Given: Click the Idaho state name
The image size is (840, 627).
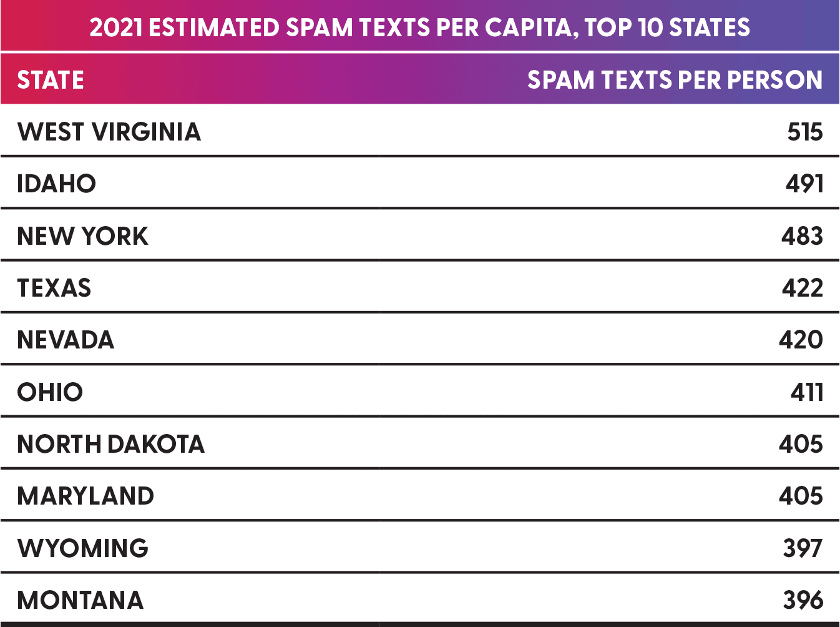Looking at the screenshot, I should [x=57, y=184].
